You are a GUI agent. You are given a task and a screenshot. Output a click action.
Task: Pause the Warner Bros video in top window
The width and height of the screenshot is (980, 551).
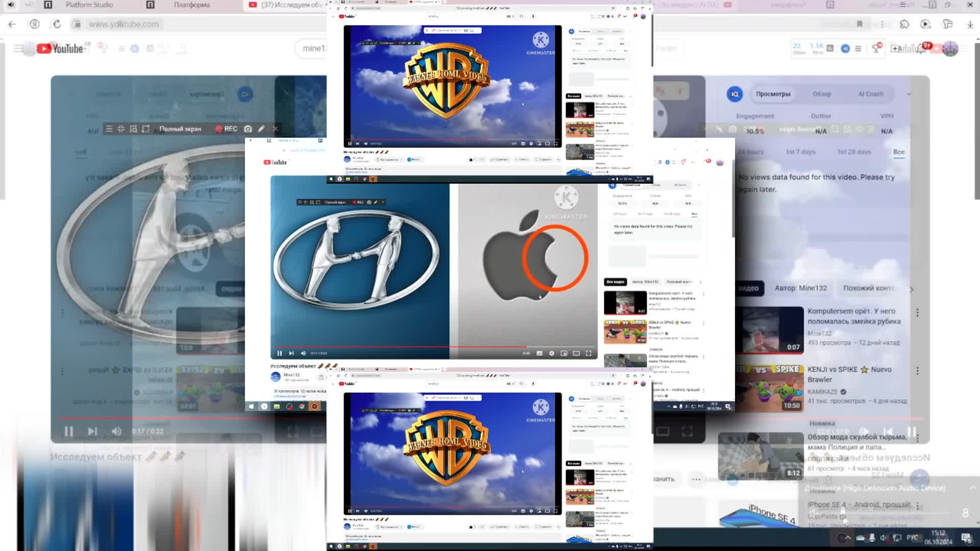tap(350, 144)
